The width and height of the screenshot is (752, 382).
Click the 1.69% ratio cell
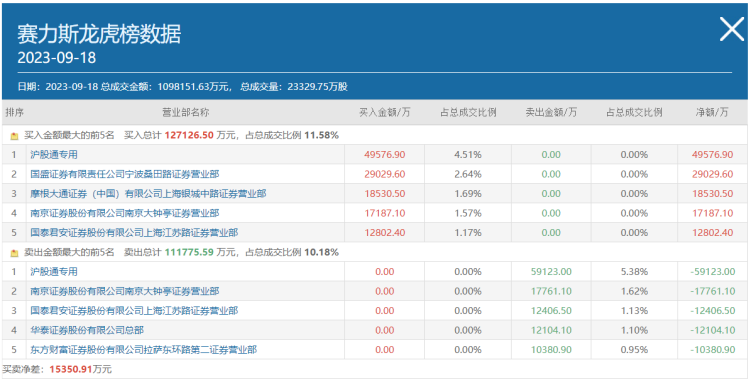click(468, 194)
